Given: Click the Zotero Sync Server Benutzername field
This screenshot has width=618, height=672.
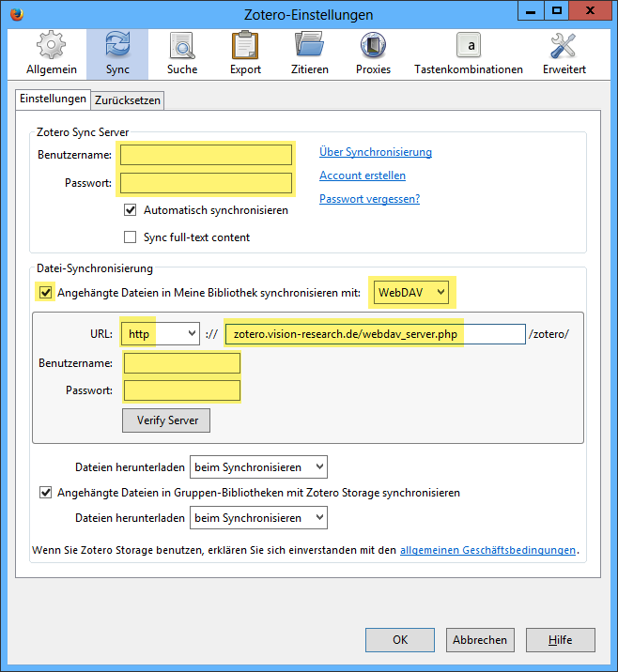Looking at the screenshot, I should [x=206, y=155].
